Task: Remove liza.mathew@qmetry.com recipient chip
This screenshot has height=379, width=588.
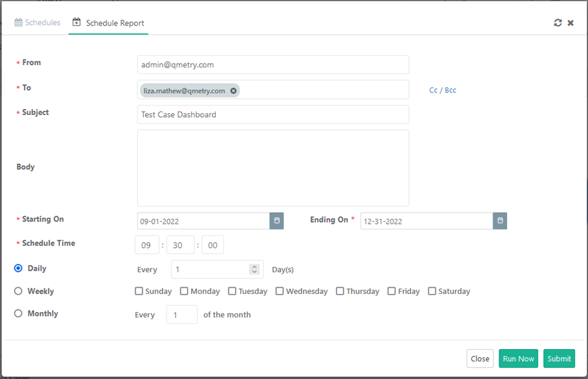Action: coord(233,91)
